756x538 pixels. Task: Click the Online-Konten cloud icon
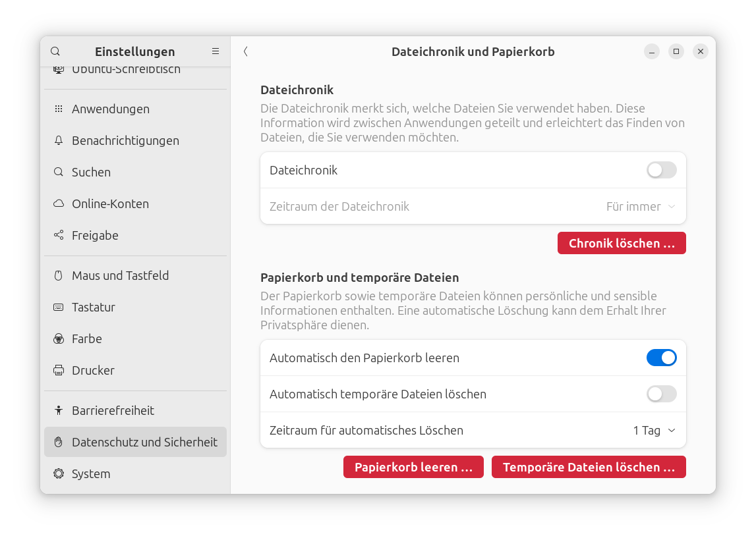point(59,203)
